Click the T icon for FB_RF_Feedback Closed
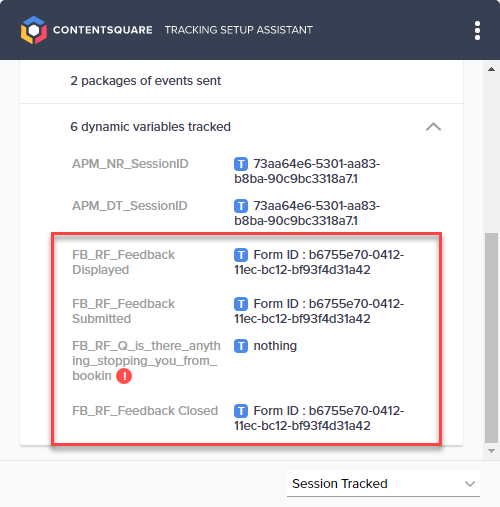The height and width of the screenshot is (507, 500). coord(241,411)
